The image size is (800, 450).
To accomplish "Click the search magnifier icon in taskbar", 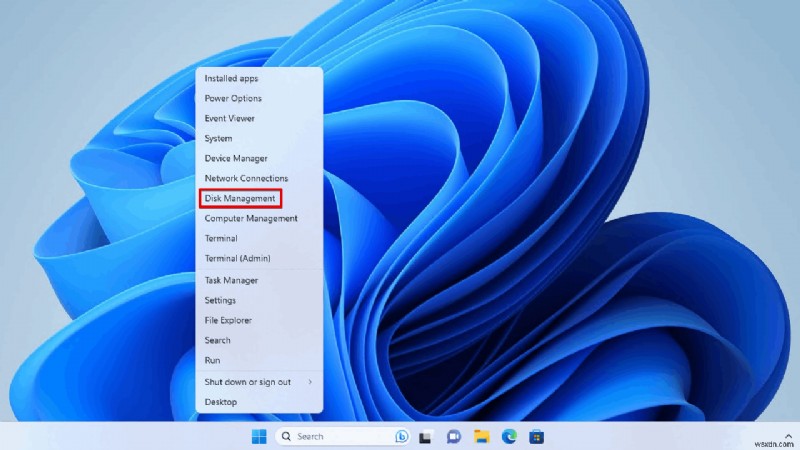I will (x=286, y=437).
